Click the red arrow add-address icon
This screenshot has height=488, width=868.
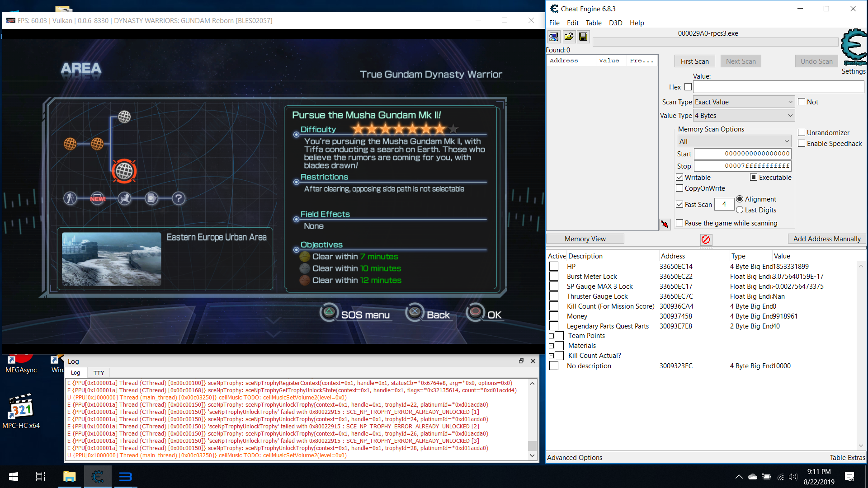tap(665, 224)
